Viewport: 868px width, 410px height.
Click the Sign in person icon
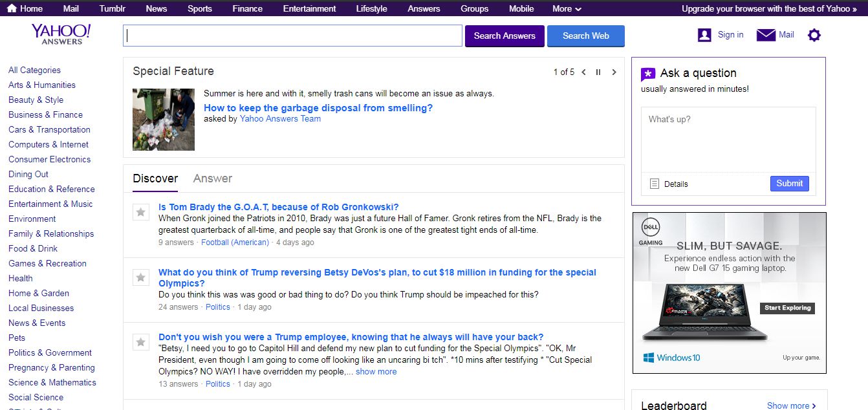704,35
